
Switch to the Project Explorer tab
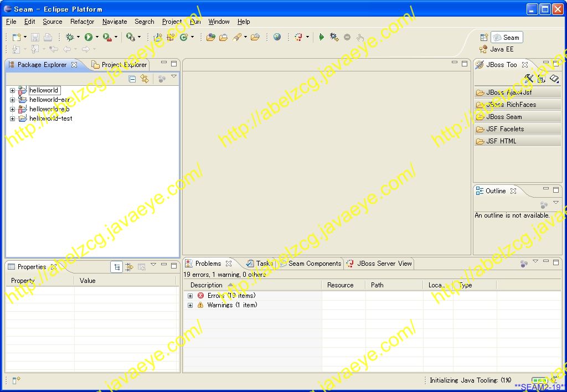click(120, 65)
